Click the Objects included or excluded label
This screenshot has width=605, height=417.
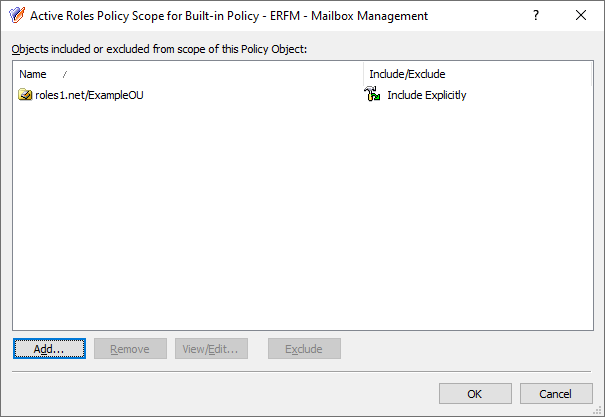pos(159,49)
